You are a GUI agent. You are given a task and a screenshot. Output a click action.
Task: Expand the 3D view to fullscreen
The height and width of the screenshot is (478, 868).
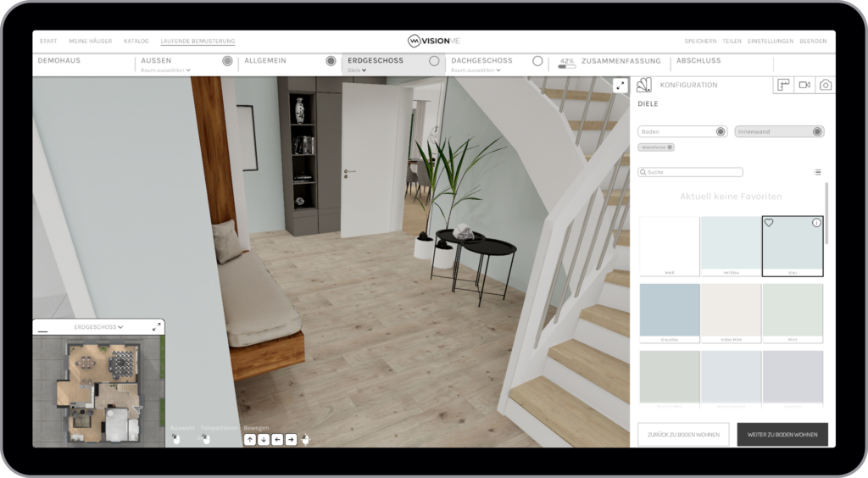coord(620,86)
